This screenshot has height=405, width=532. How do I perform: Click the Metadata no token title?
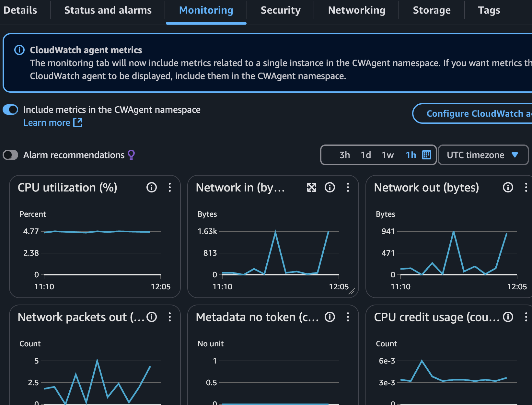coord(257,317)
